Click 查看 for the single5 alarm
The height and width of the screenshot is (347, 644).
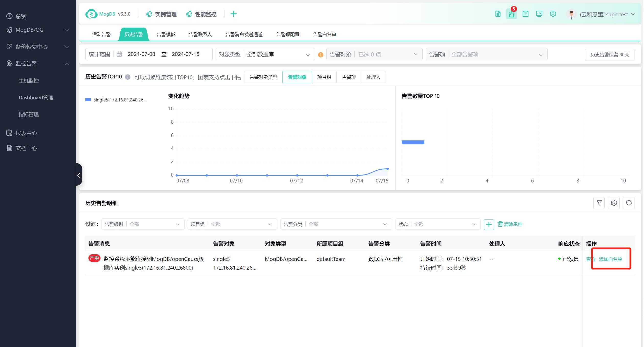[591, 259]
